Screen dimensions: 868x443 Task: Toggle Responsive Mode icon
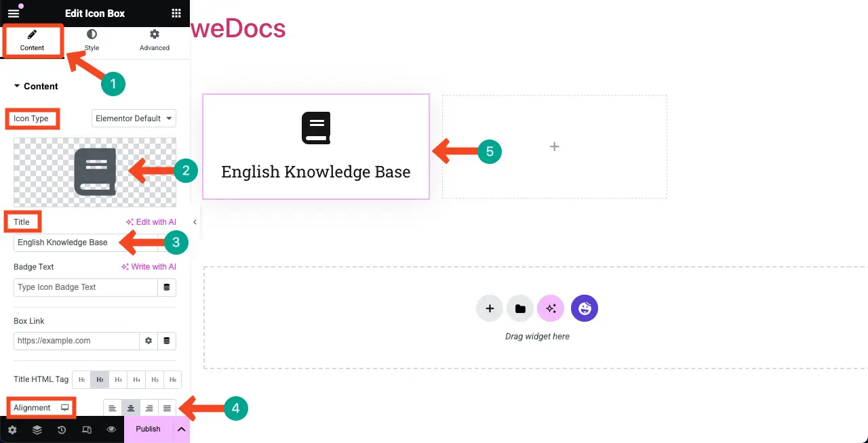click(x=87, y=429)
